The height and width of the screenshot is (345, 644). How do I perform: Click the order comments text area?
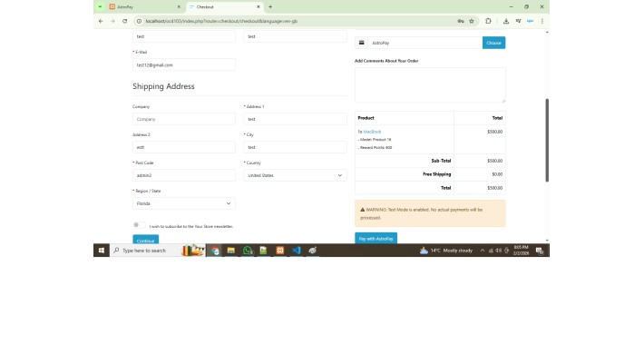430,85
